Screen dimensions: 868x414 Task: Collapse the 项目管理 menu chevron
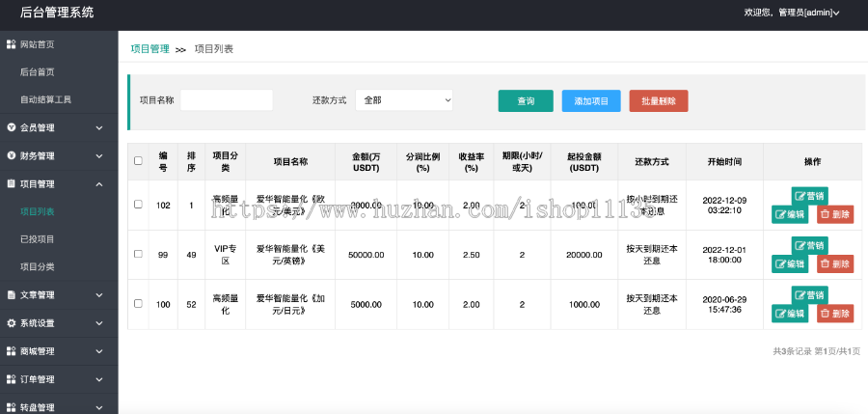click(x=99, y=184)
